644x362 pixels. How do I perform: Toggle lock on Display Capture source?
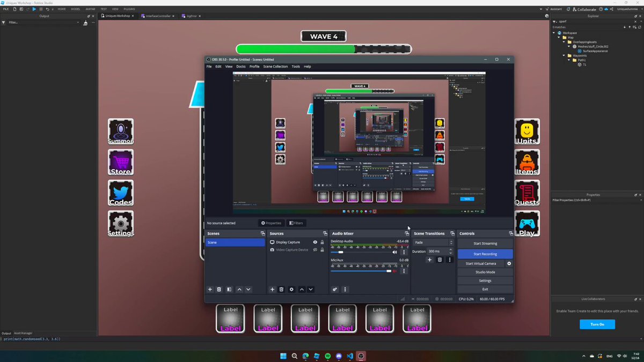322,242
